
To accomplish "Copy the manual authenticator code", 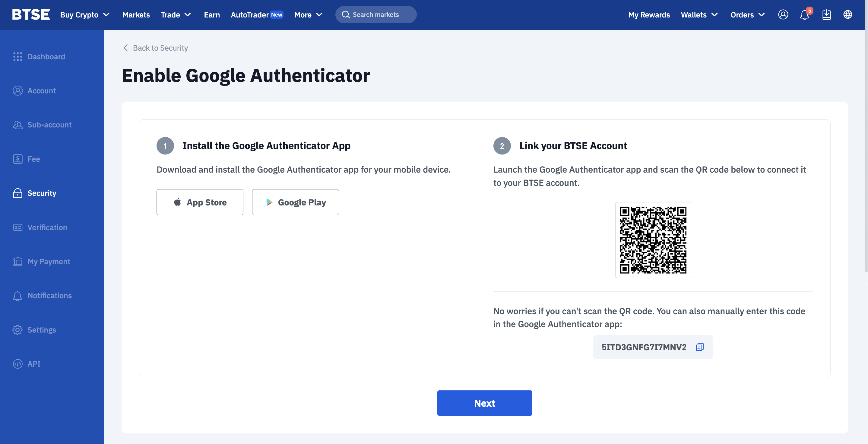I will pyautogui.click(x=699, y=347).
